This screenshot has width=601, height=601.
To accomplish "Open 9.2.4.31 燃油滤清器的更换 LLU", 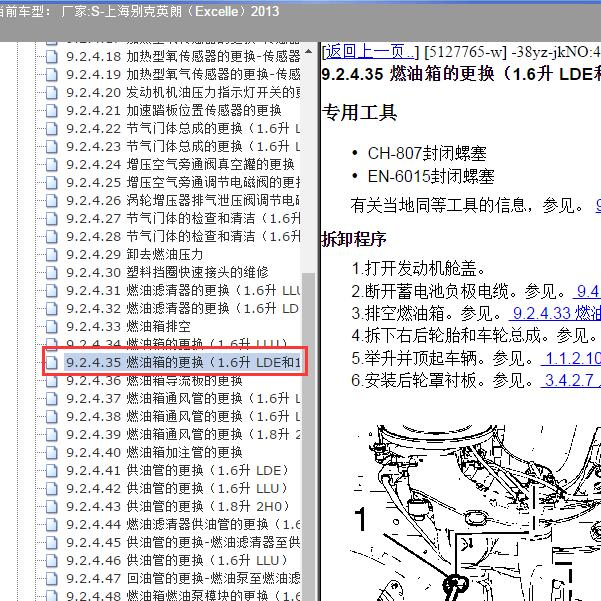I will click(x=183, y=291).
